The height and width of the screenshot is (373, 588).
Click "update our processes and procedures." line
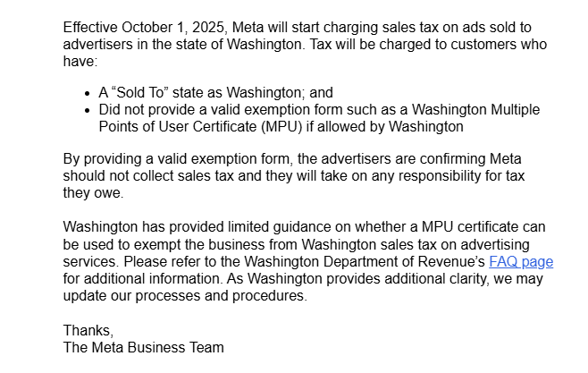tap(185, 296)
